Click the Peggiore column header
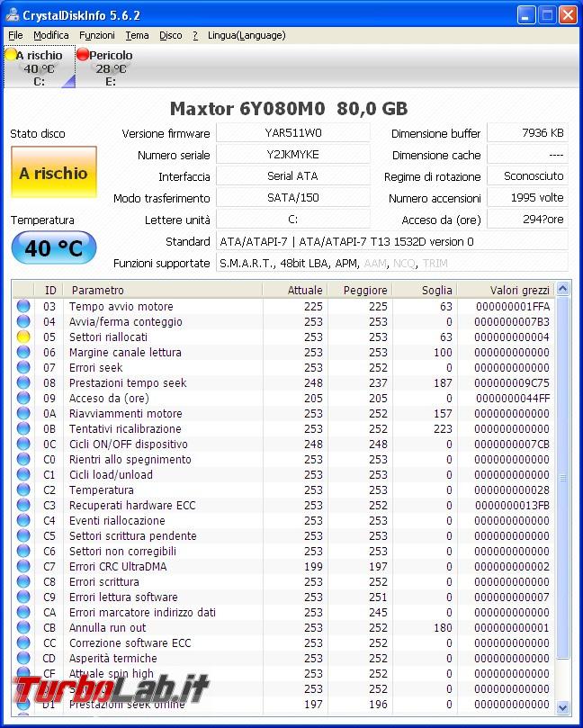 [360, 290]
